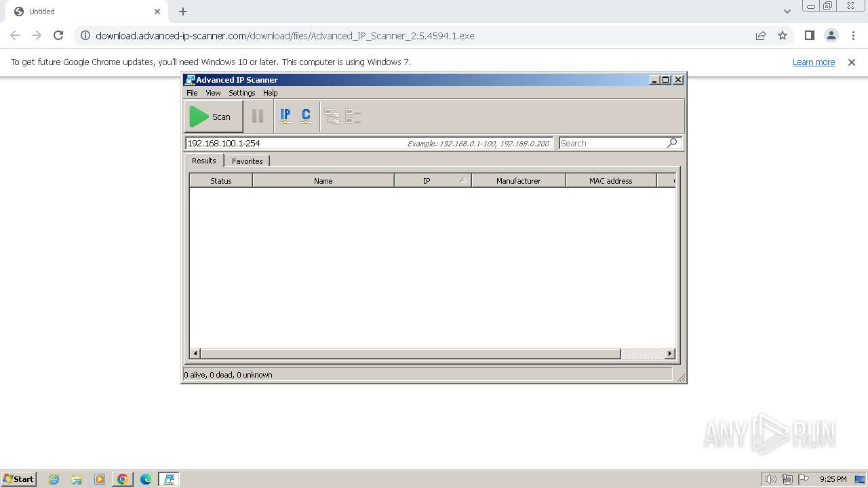The width and height of the screenshot is (868, 488).
Task: Switch to the Favorites tab
Action: [x=247, y=161]
